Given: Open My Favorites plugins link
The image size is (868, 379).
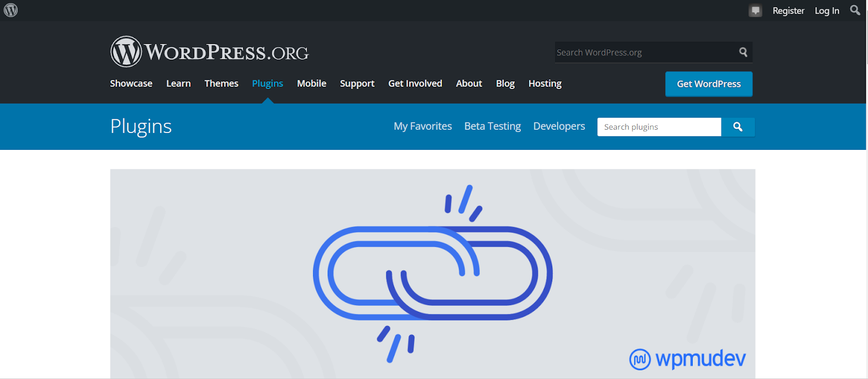Looking at the screenshot, I should pos(423,126).
